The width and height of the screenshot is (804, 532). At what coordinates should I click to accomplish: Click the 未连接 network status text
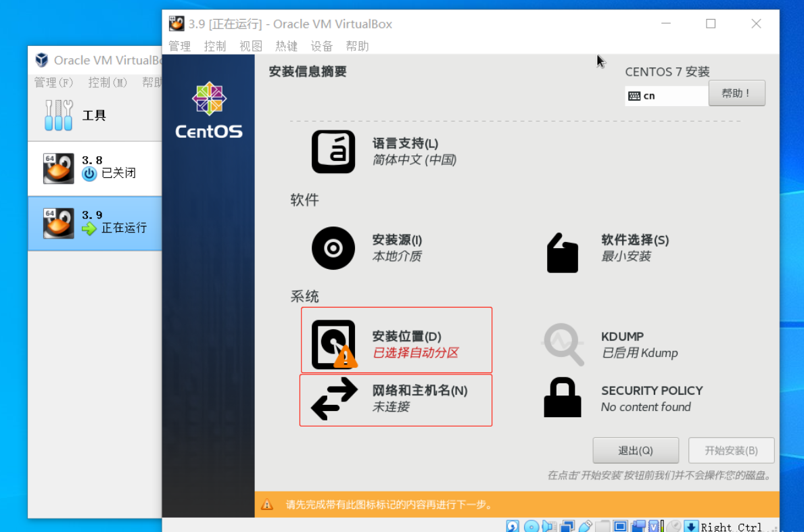tap(392, 407)
